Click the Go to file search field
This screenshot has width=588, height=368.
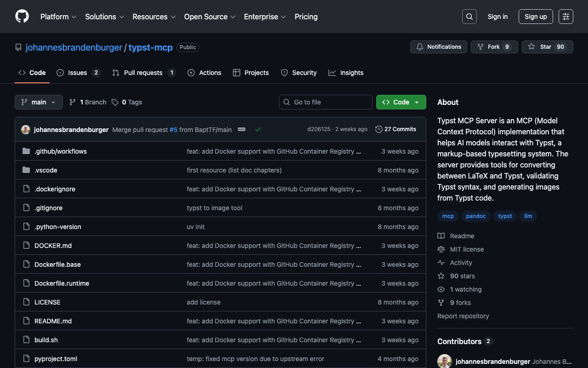(x=326, y=102)
